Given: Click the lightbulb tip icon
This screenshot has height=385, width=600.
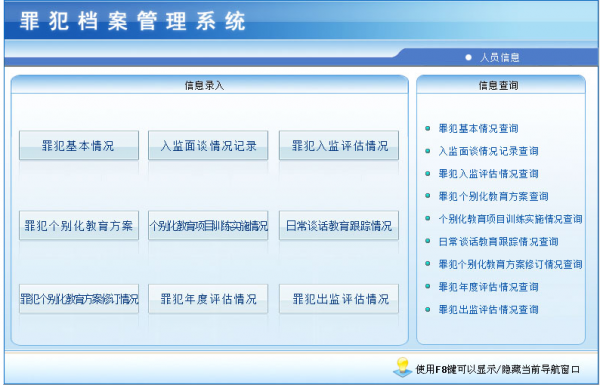Looking at the screenshot, I should point(402,367).
